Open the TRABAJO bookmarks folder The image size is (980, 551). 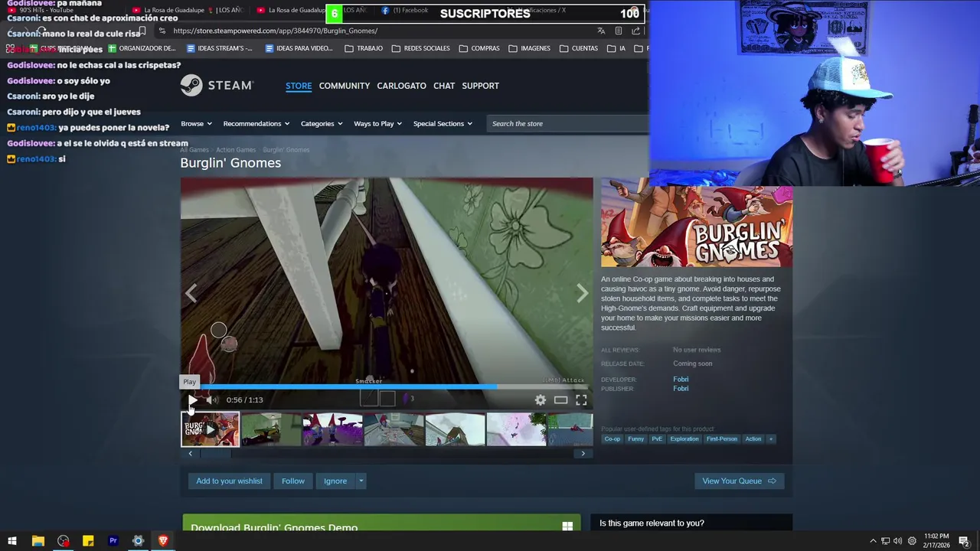(x=364, y=48)
